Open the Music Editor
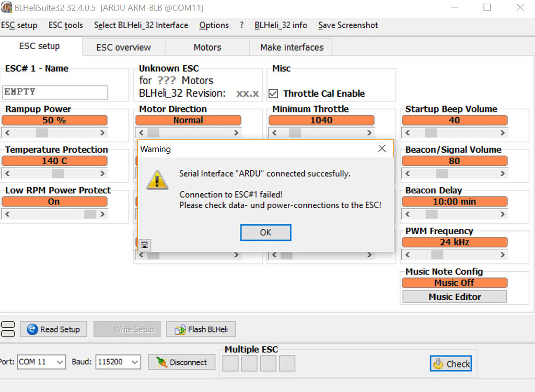Screen dimensions: 535x392 [x=454, y=296]
